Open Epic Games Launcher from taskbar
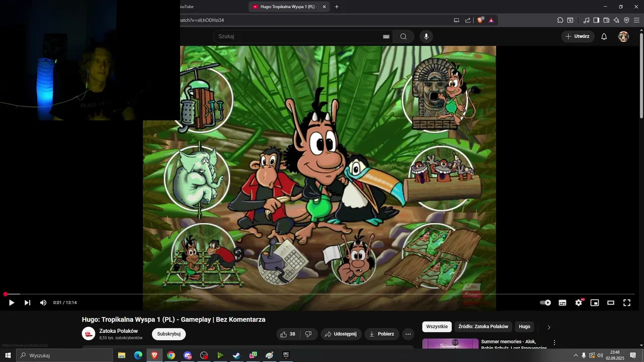Image resolution: width=644 pixels, height=362 pixels. pyautogui.click(x=286, y=355)
